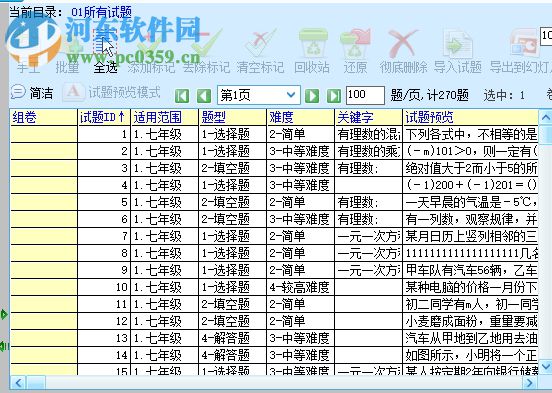Click the 还原 restore icon
Viewport: 552px width, 393px height.
pos(355,44)
